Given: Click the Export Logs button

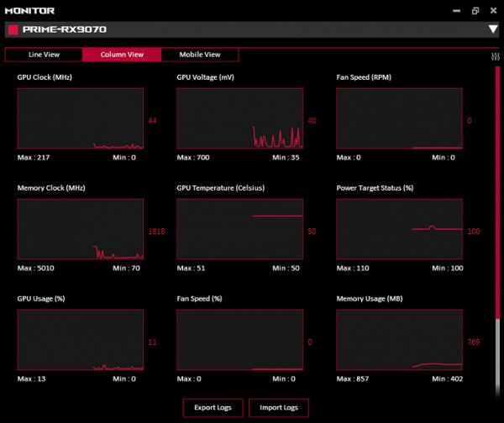Looking at the screenshot, I should [213, 408].
